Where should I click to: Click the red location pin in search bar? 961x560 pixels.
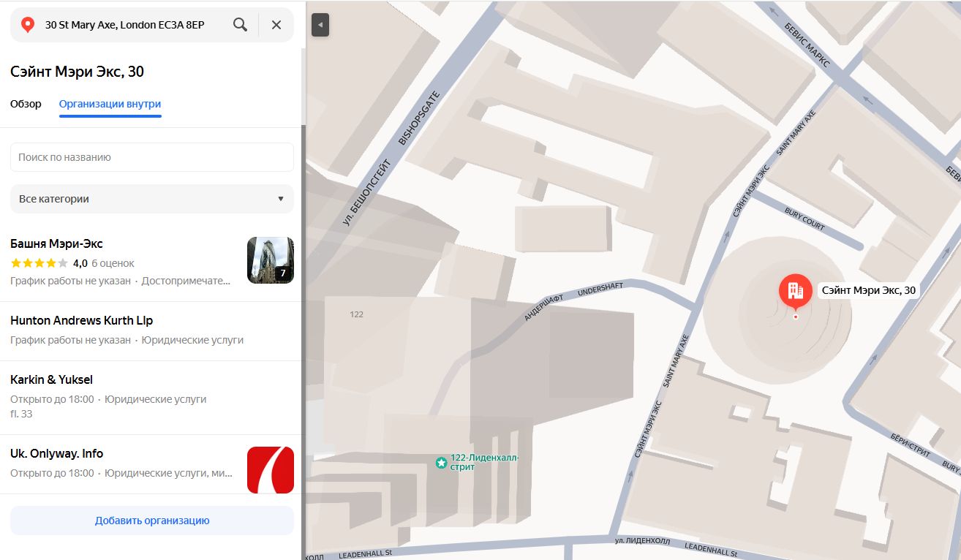28,25
